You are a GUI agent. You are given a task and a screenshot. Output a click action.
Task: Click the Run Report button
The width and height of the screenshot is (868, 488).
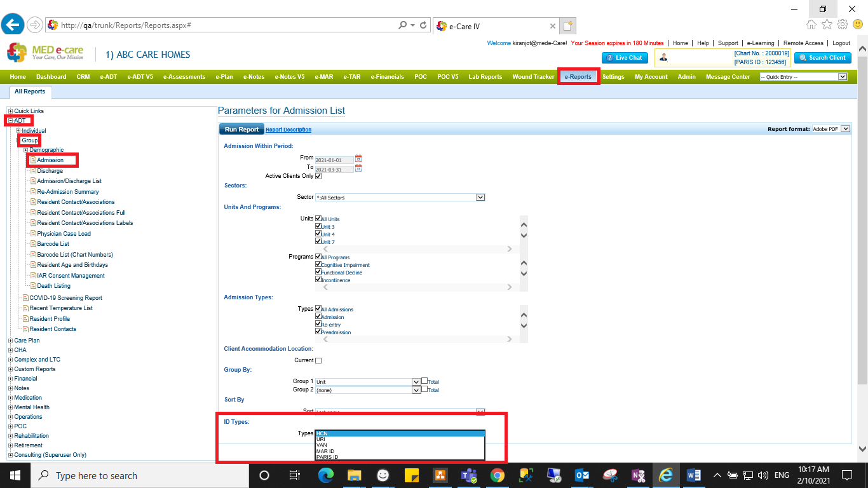point(241,130)
